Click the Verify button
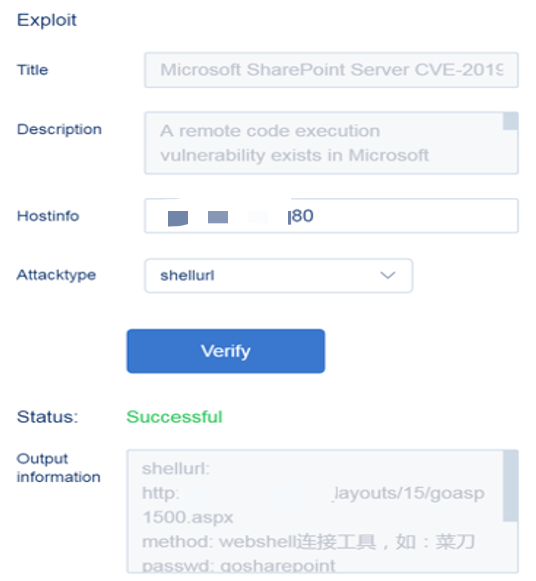536x581 pixels. [226, 351]
